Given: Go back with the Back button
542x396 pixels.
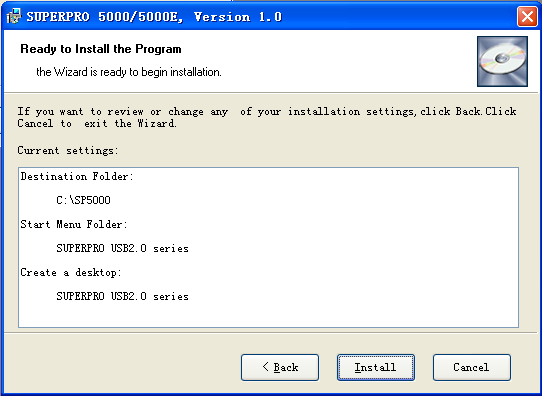Looking at the screenshot, I should [280, 367].
